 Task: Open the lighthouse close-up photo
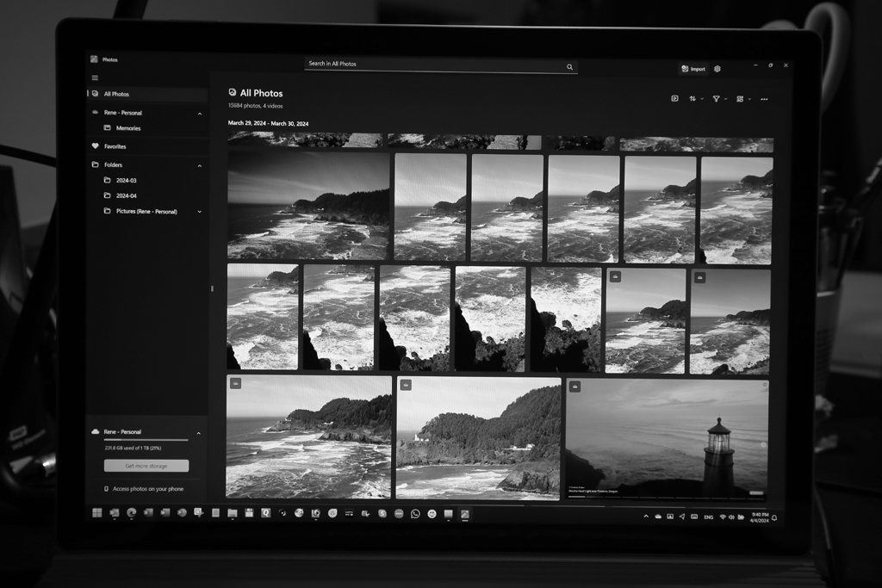[668, 440]
